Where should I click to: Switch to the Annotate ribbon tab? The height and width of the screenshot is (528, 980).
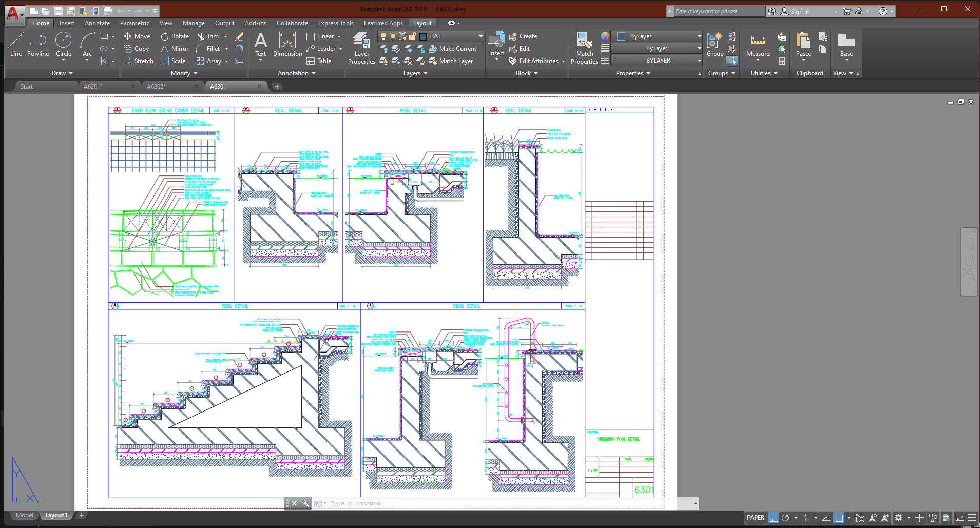coord(97,23)
